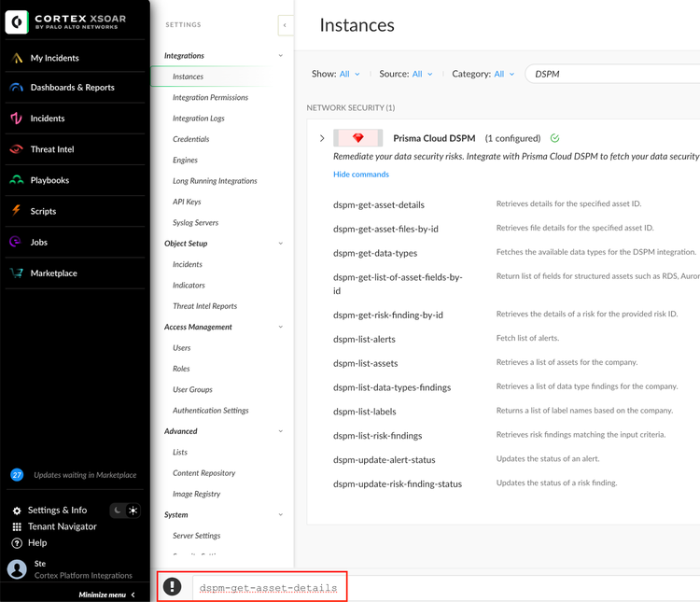Click the Marketplace cart icon

(17, 273)
